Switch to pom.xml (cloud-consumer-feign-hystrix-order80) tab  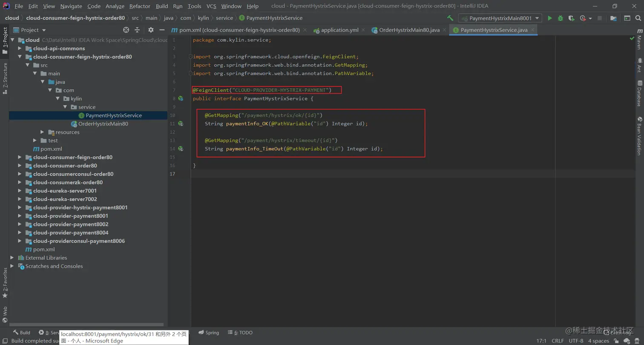coord(239,30)
